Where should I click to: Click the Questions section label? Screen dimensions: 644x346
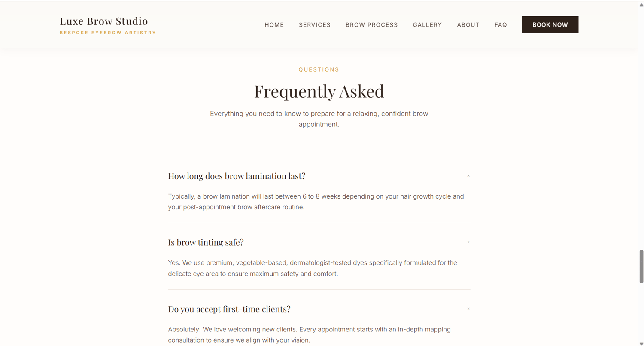(319, 69)
